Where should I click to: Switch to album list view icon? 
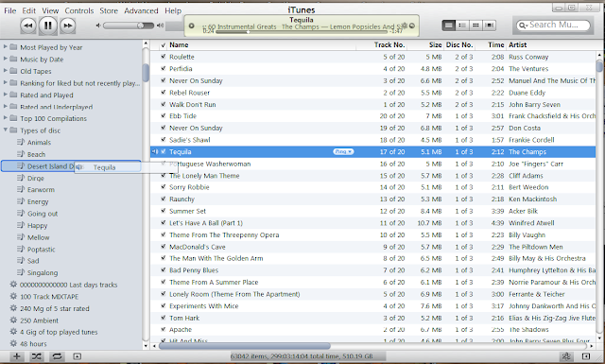462,26
